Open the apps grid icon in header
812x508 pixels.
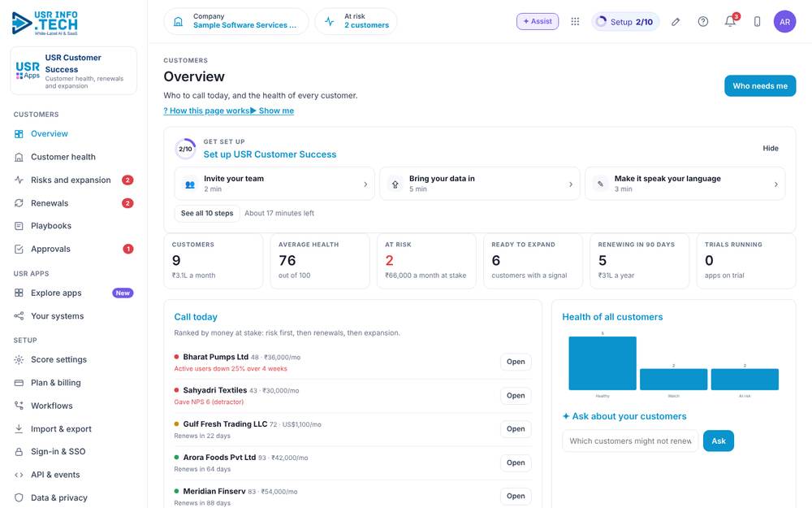[575, 21]
